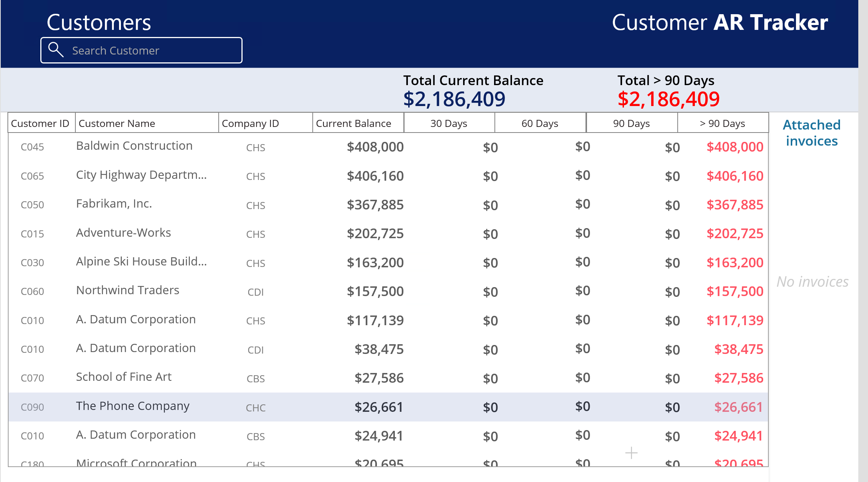Select the Customer Name column header
868x482 pixels.
pos(116,123)
